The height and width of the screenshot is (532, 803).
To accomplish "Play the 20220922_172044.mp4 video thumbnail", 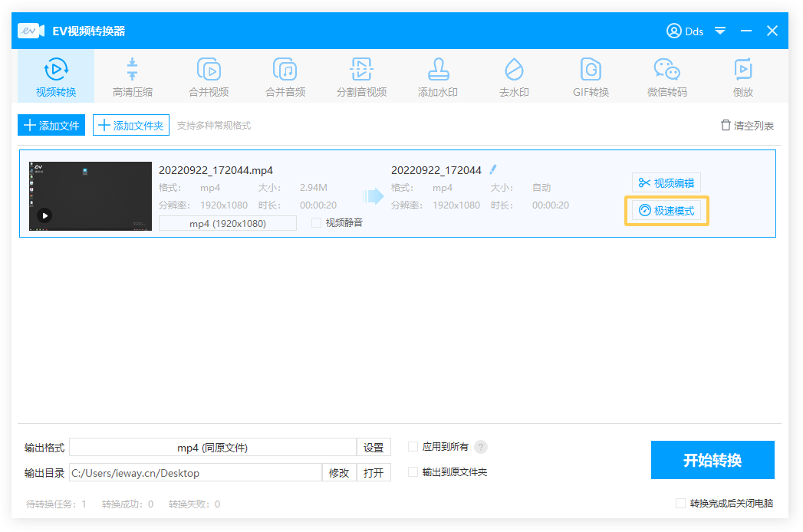I will [x=44, y=216].
